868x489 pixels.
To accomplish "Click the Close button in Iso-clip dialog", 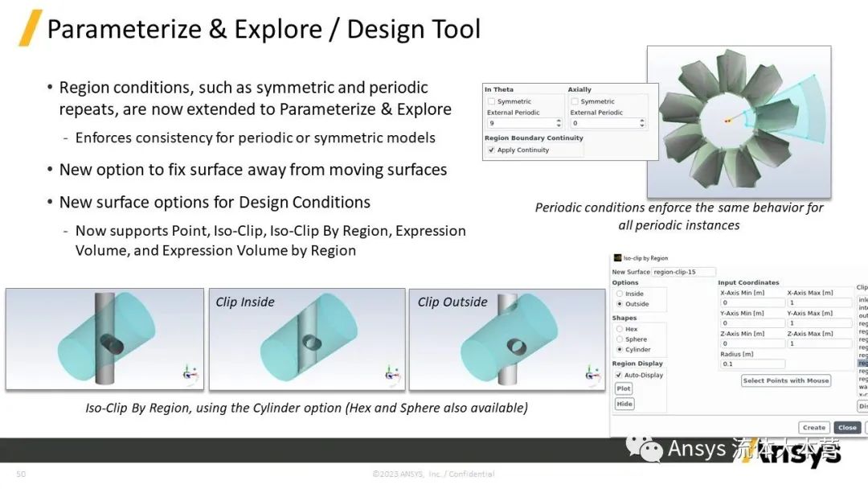I will tap(848, 428).
